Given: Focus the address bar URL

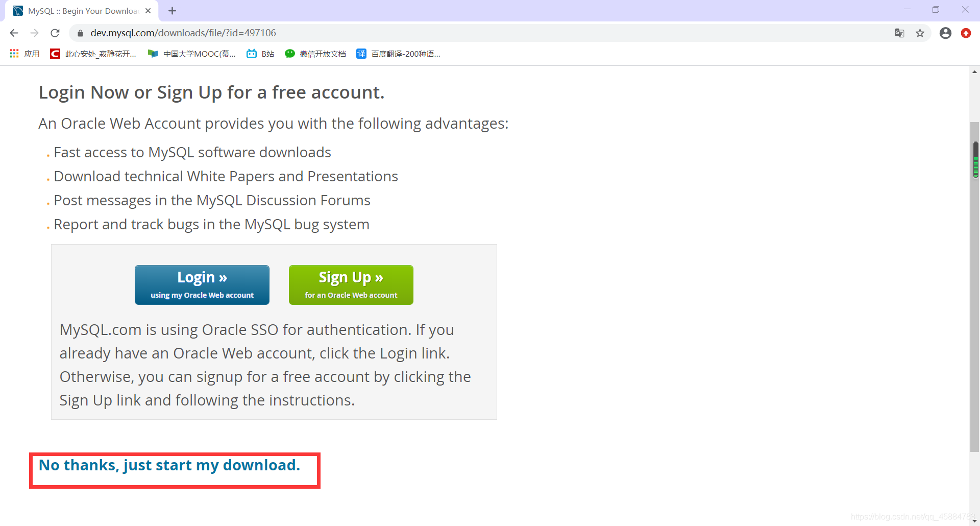Looking at the screenshot, I should pos(183,33).
